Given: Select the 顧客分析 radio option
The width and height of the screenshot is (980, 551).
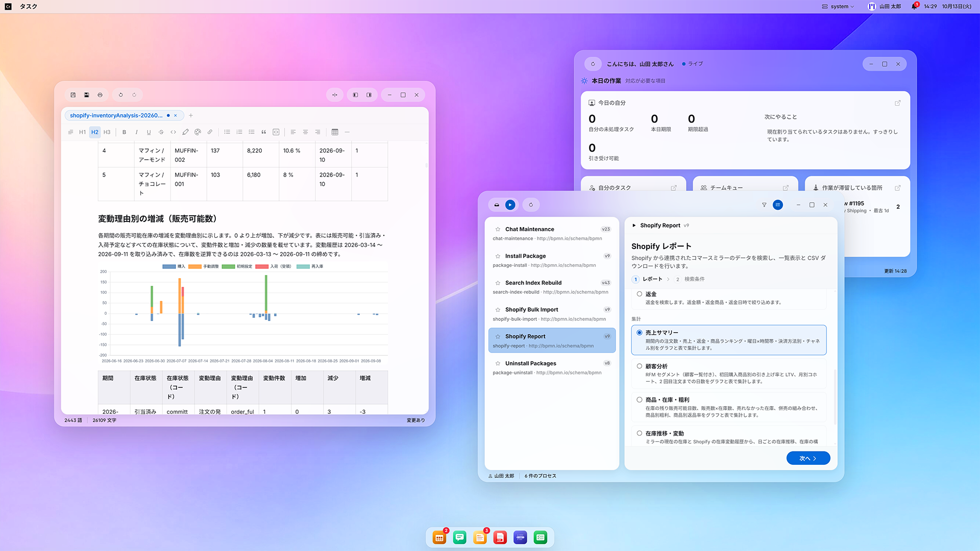Looking at the screenshot, I should click(x=640, y=366).
